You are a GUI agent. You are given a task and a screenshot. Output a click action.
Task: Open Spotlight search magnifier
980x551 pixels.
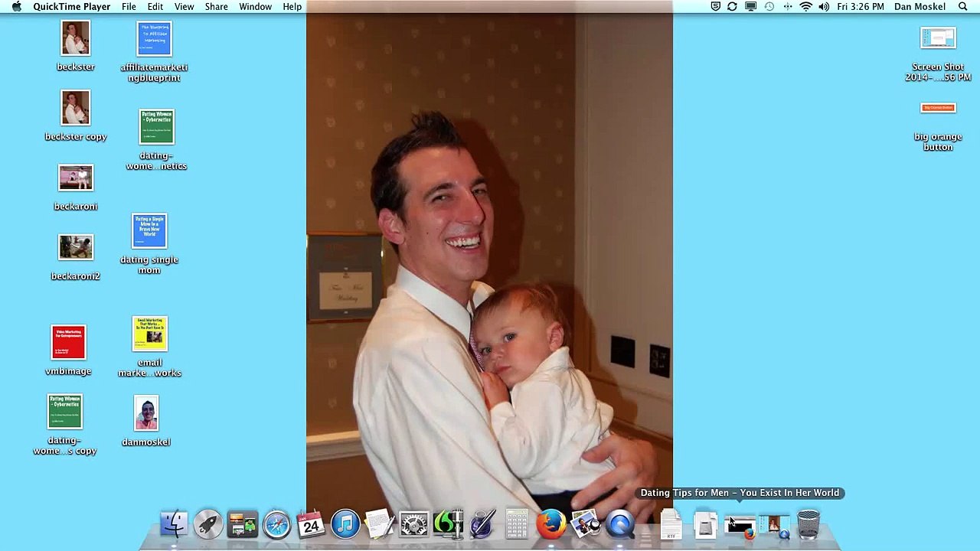[x=962, y=6]
